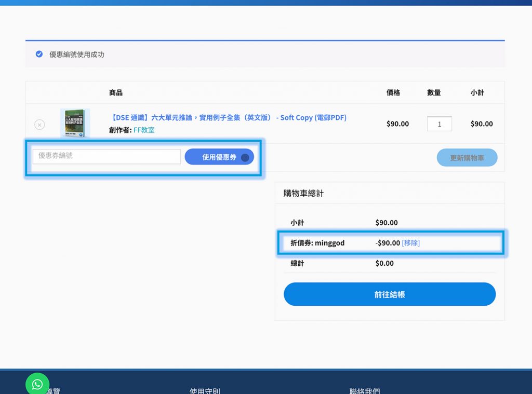Click the 優惠編號使用成功 notice text

[x=77, y=55]
